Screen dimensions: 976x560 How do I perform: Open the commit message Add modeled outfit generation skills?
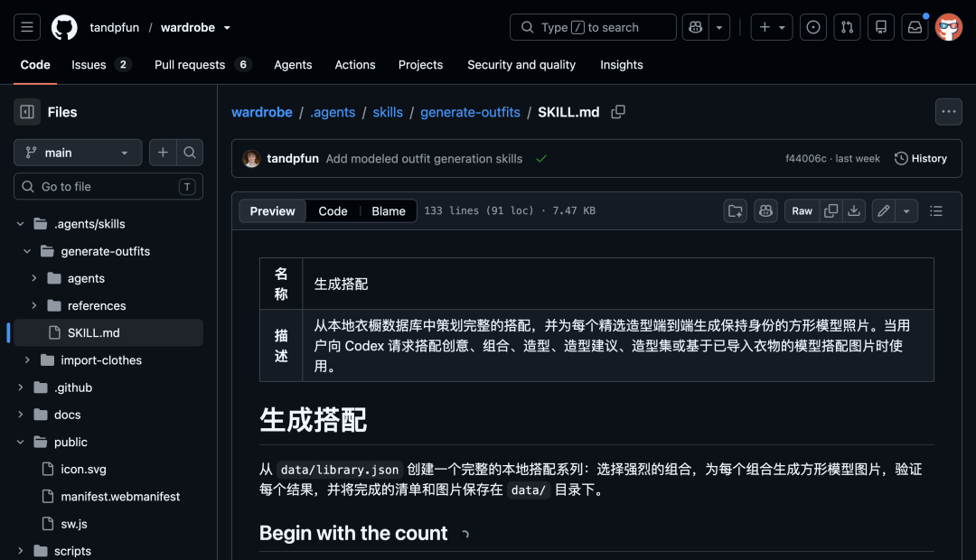point(425,159)
